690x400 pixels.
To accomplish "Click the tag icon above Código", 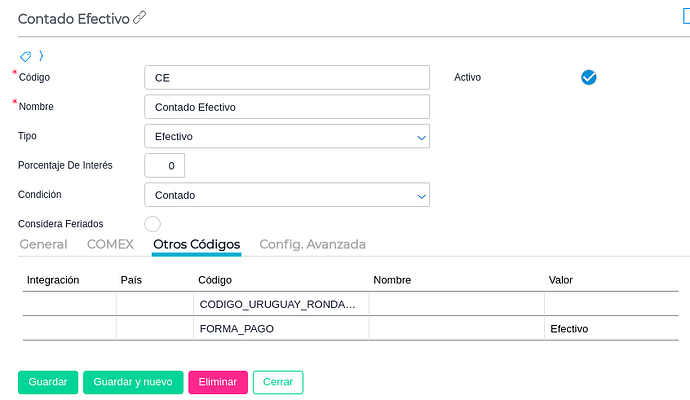I will (x=26, y=56).
